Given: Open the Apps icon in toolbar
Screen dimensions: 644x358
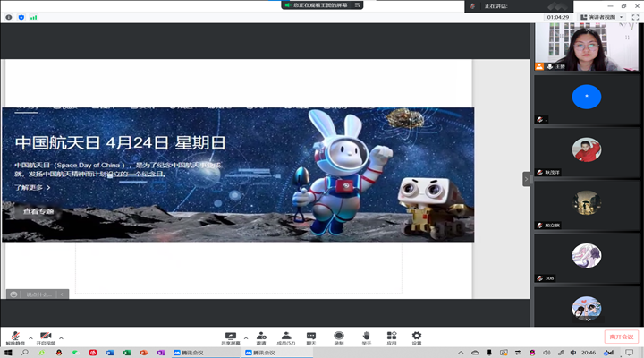Looking at the screenshot, I should click(392, 336).
